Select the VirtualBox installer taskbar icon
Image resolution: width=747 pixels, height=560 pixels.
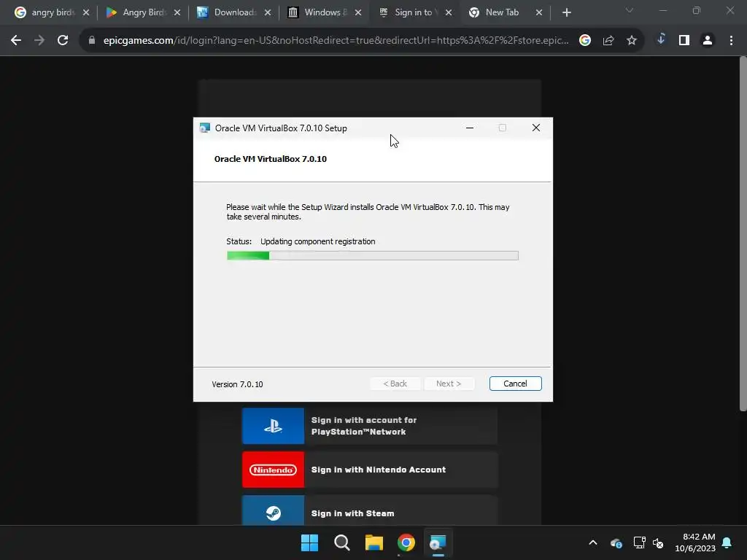tap(438, 542)
